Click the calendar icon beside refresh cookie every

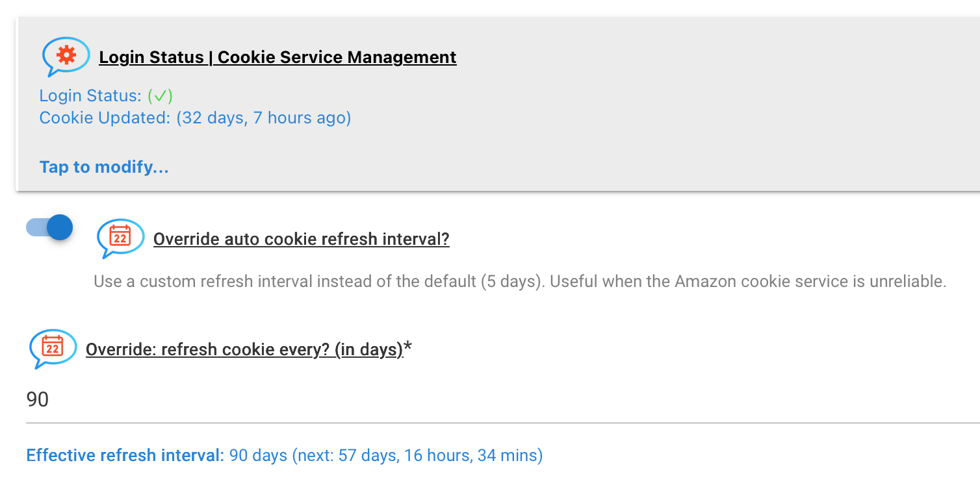(x=53, y=349)
